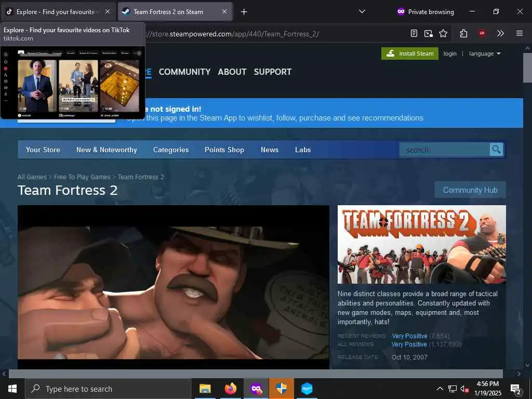The width and height of the screenshot is (532, 399).
Task: Follow the Free To Play Games breadcrumb
Action: point(82,177)
